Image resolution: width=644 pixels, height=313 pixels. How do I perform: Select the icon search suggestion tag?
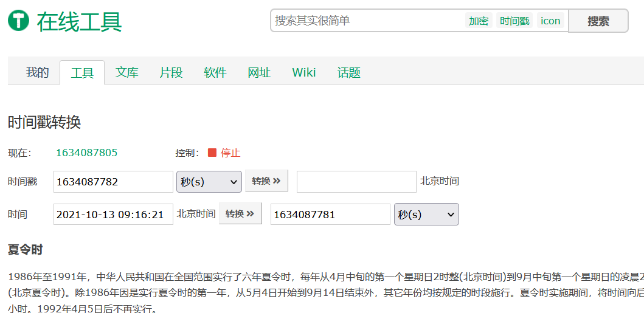[x=550, y=21]
